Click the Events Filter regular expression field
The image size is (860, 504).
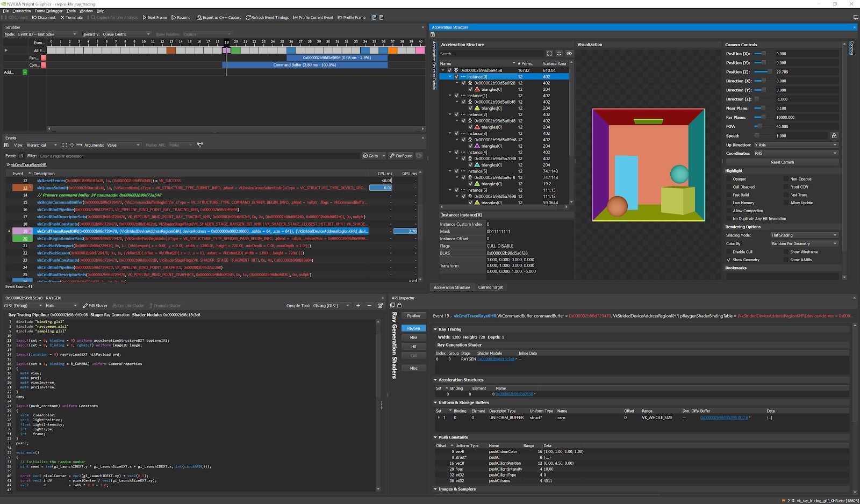199,156
